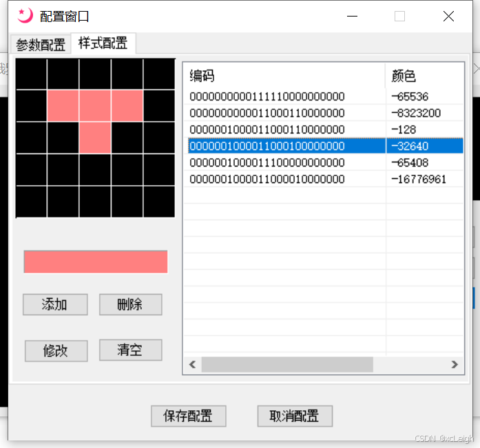Click the 修改 button
Screen dimensions: 480x448
(x=56, y=351)
